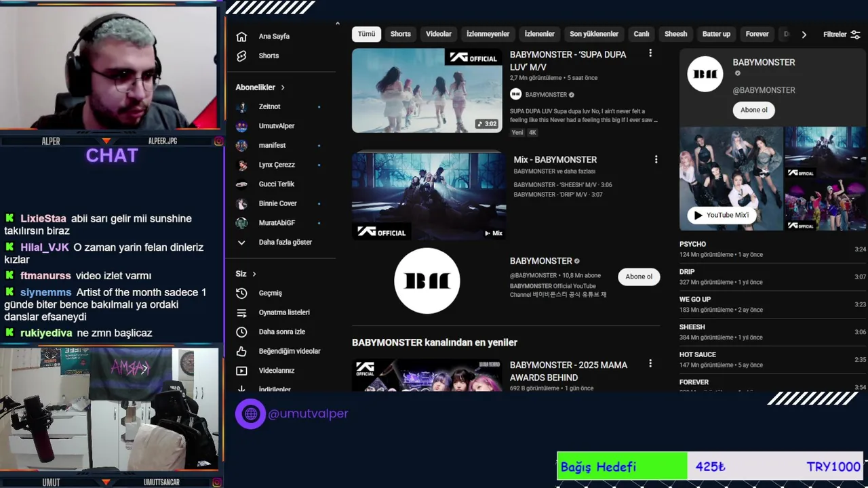Open Videolarınız icon
The height and width of the screenshot is (488, 868).
click(x=241, y=371)
